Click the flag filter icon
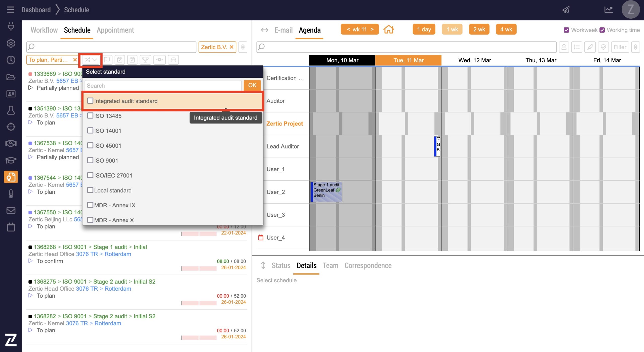Viewport: 644px width, 352px height. [x=107, y=60]
